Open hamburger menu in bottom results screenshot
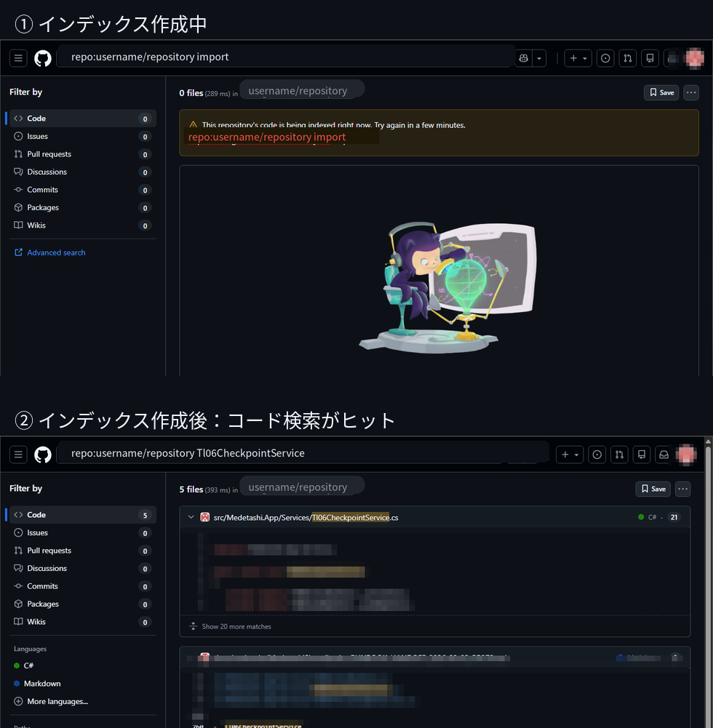The image size is (713, 728). point(18,455)
